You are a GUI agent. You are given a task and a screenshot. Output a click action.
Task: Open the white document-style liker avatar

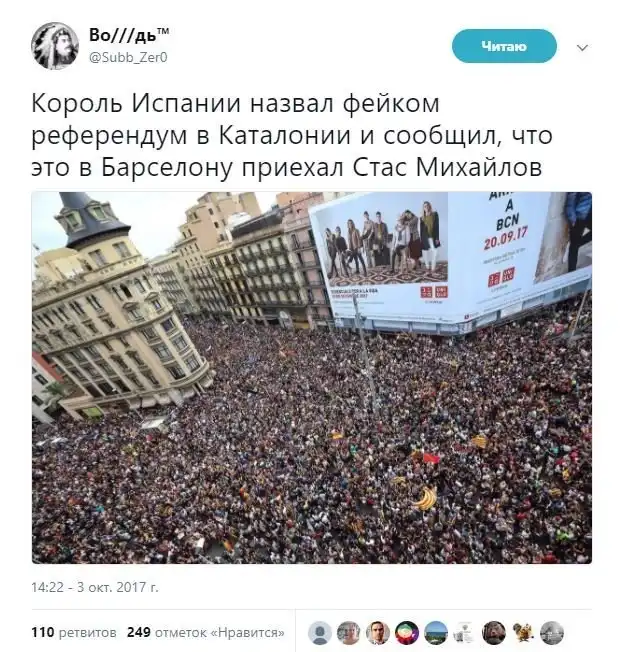click(465, 633)
